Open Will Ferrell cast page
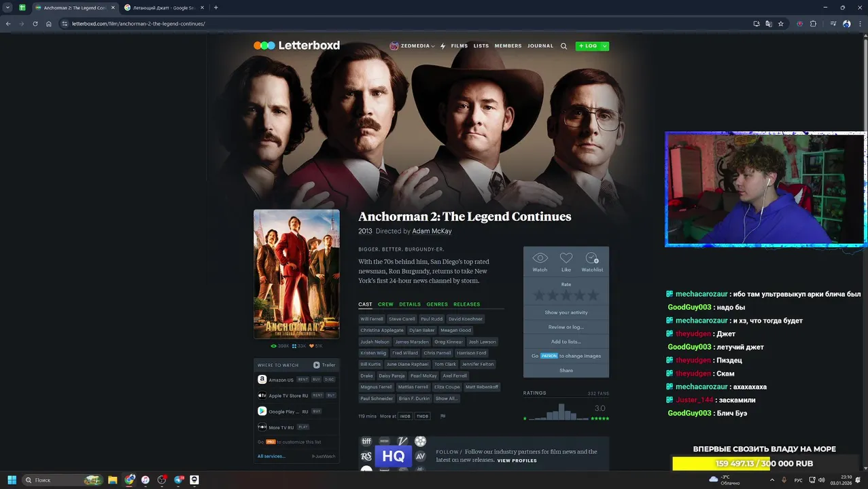The image size is (868, 489). point(372,319)
